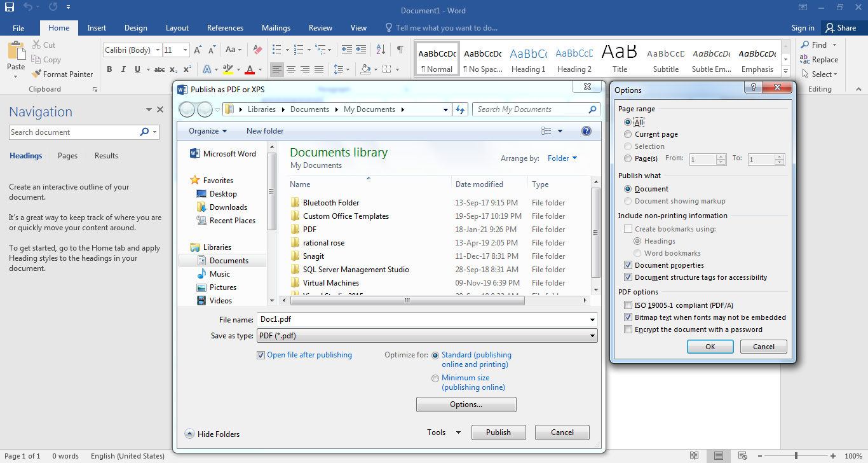The height and width of the screenshot is (463, 868).
Task: Align text left in ribbon
Action: click(277, 69)
